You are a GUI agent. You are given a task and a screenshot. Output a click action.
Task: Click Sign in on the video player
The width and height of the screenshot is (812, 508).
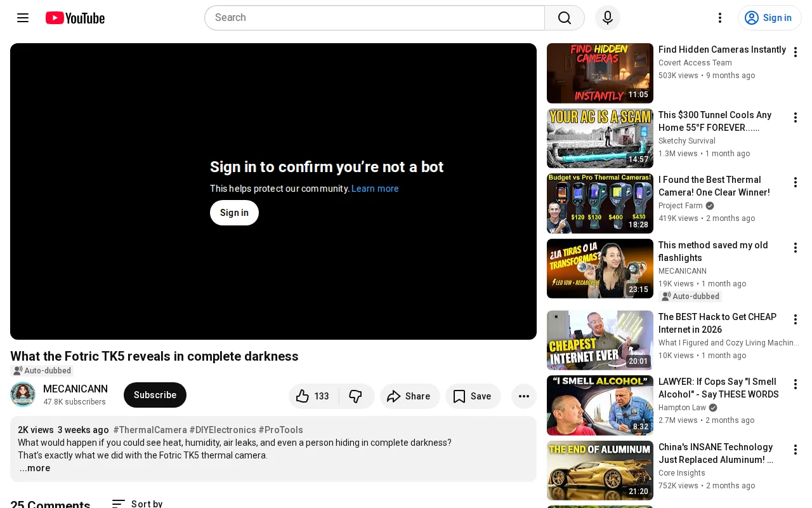[x=234, y=213]
